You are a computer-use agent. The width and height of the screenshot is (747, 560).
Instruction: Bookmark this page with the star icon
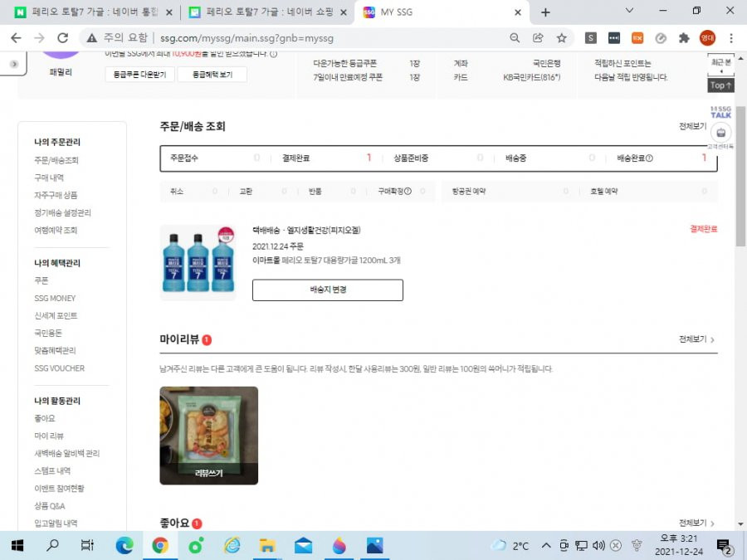point(562,38)
